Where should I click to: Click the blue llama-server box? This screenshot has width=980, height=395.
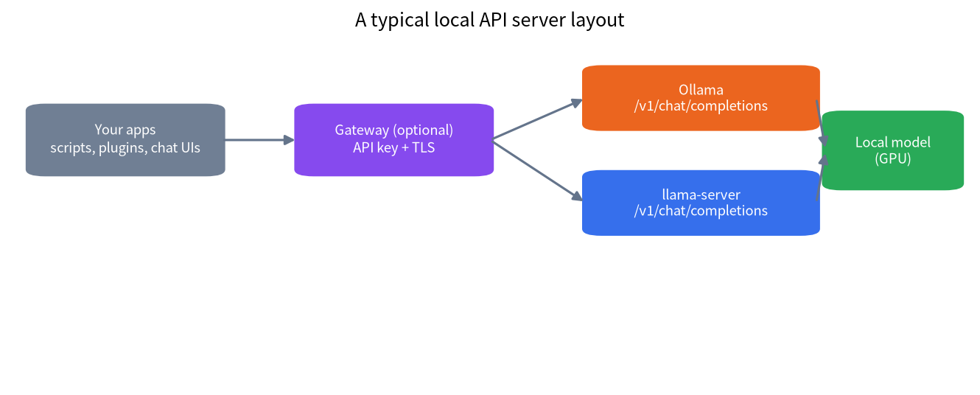pyautogui.click(x=701, y=203)
